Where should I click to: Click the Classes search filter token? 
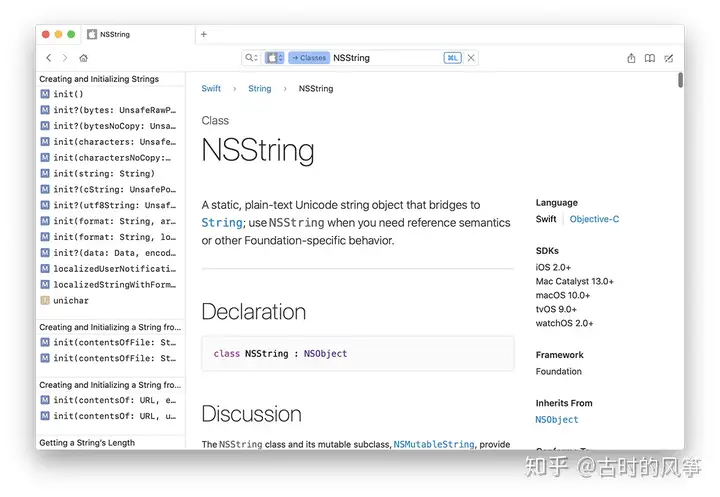[x=309, y=58]
